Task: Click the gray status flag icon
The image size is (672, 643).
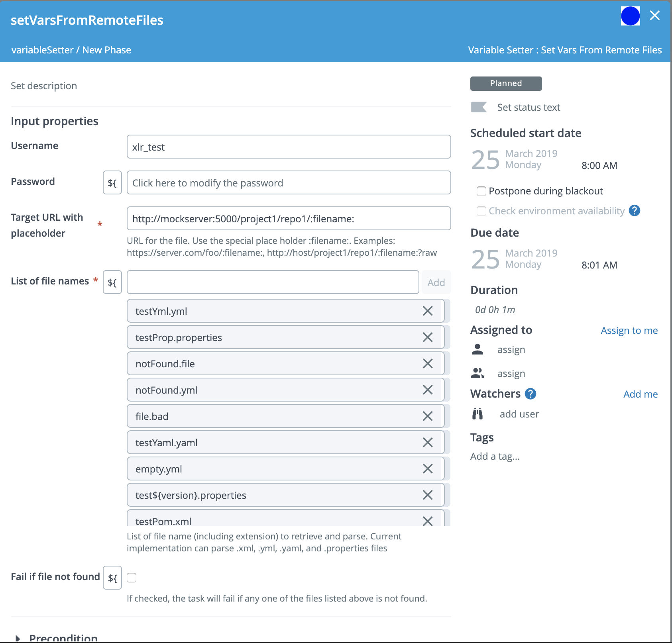Action: [x=479, y=107]
